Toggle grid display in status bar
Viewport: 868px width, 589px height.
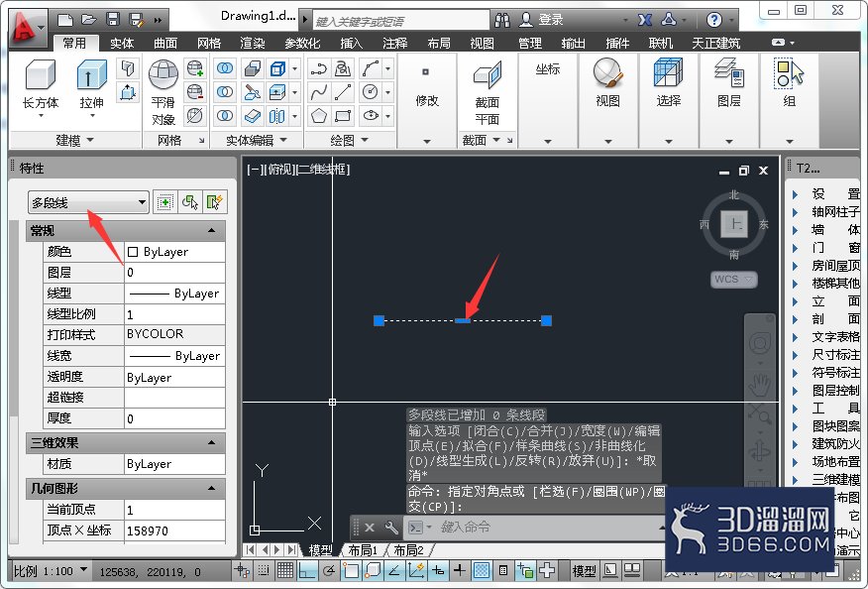[x=285, y=570]
